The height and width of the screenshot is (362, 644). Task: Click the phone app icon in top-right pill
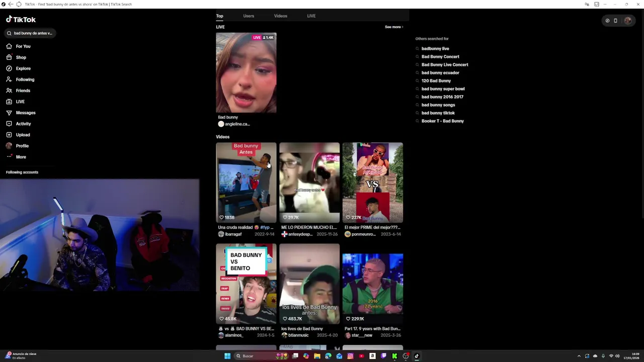coord(615,21)
